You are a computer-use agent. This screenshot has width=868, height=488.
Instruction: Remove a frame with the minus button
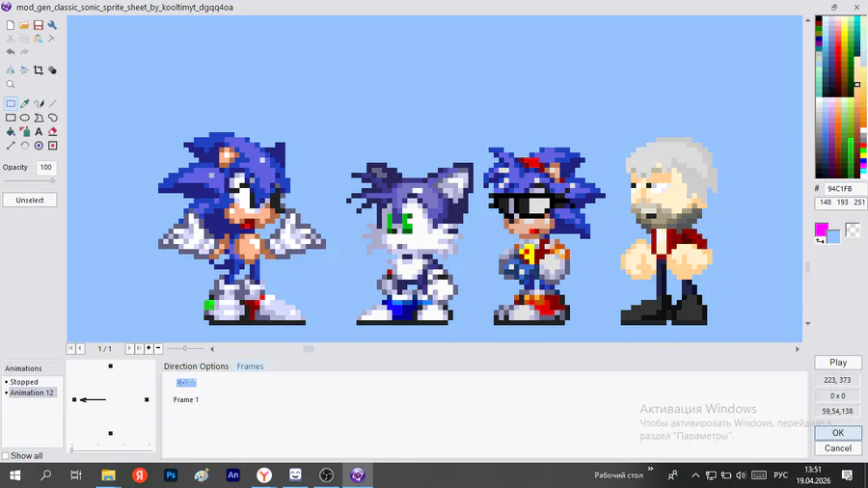(x=158, y=348)
